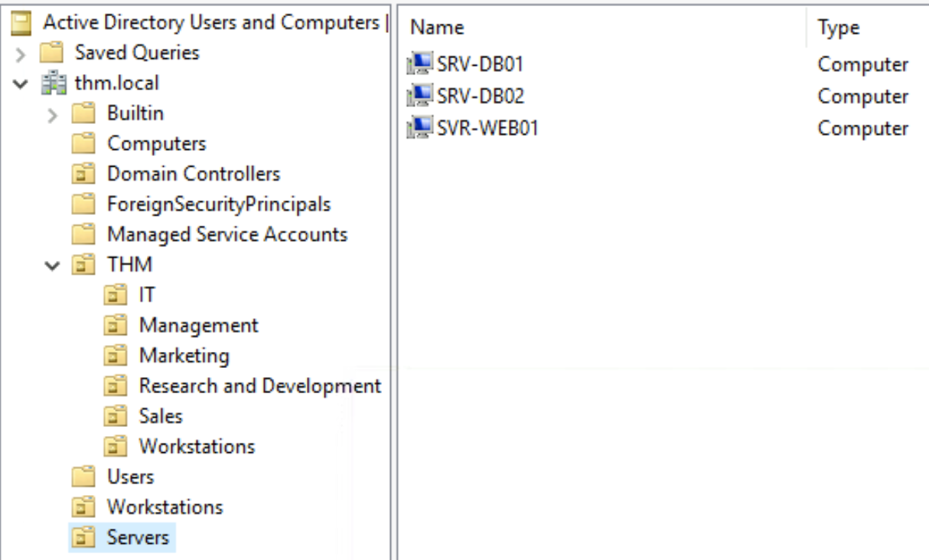Open the Builtin container label

135,113
